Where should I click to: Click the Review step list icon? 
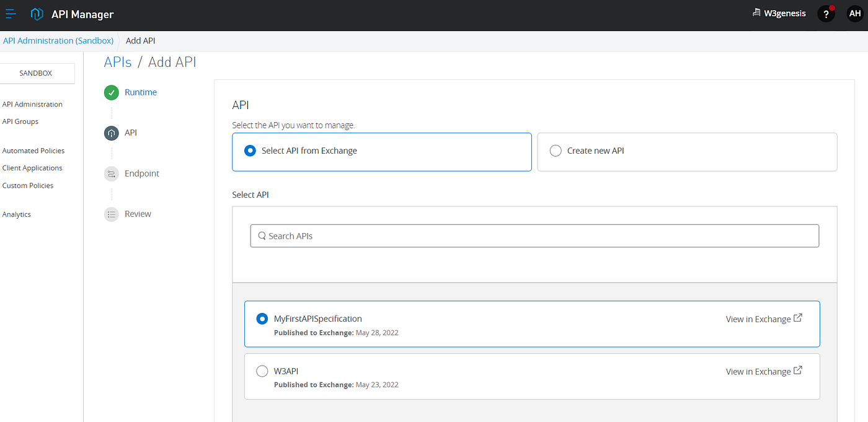coord(112,214)
